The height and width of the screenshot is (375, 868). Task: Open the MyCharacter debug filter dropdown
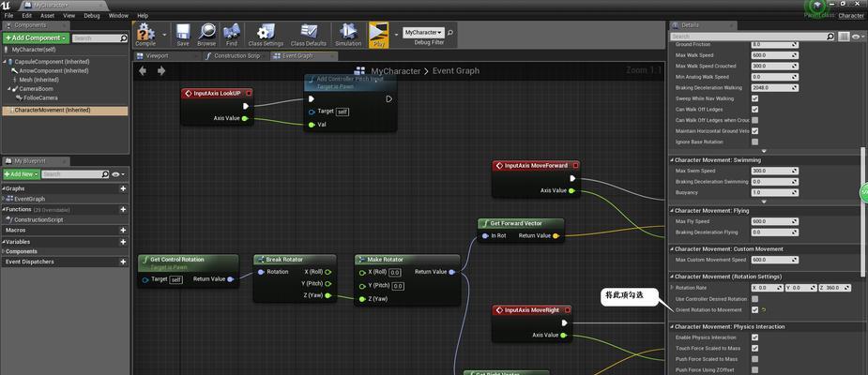(x=423, y=33)
